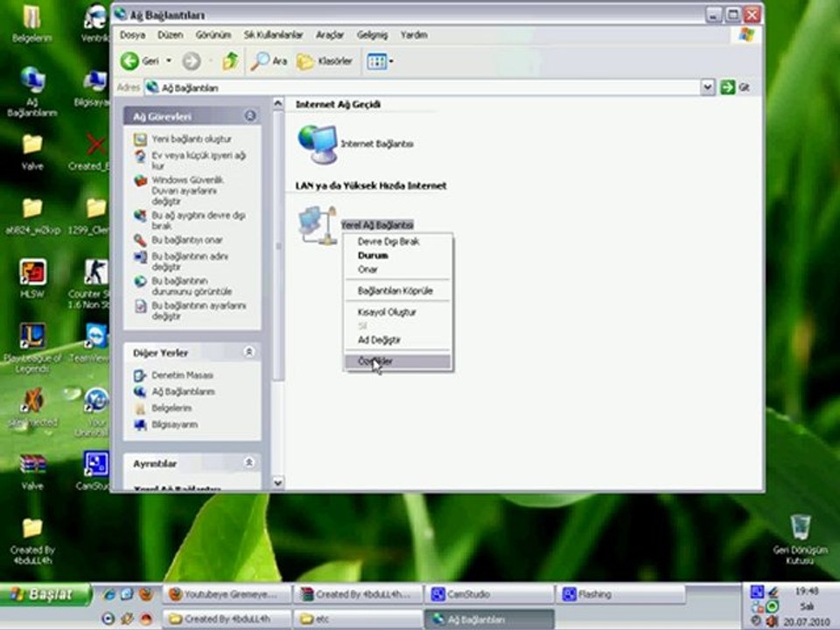Open the Yardım menu

(x=414, y=35)
